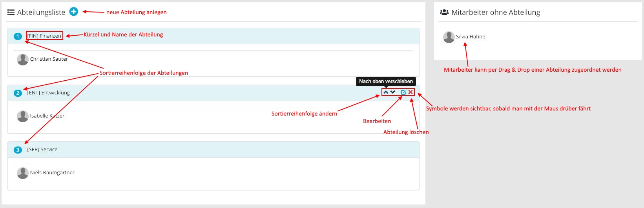
Task: Click the number 1 badge of Finanzen
Action: [18, 36]
